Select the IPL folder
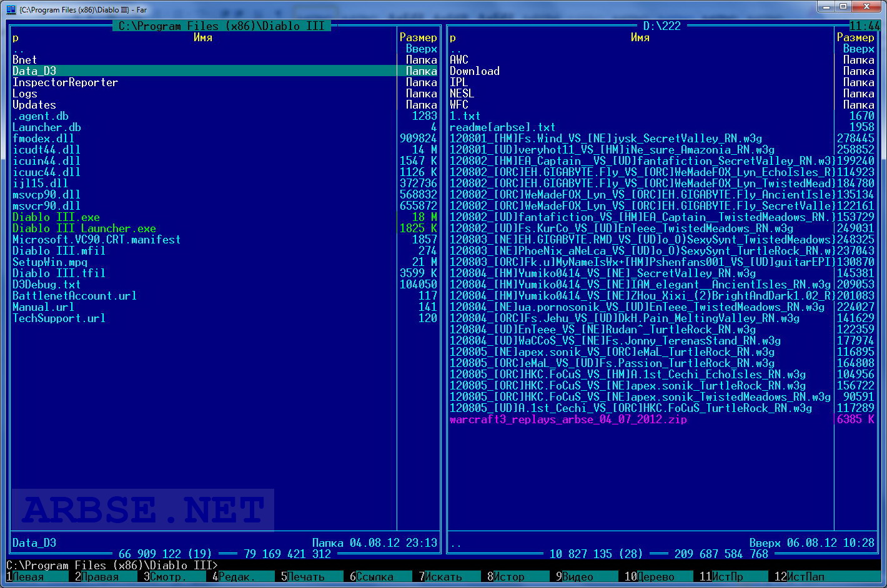This screenshot has height=588, width=887. pos(459,82)
